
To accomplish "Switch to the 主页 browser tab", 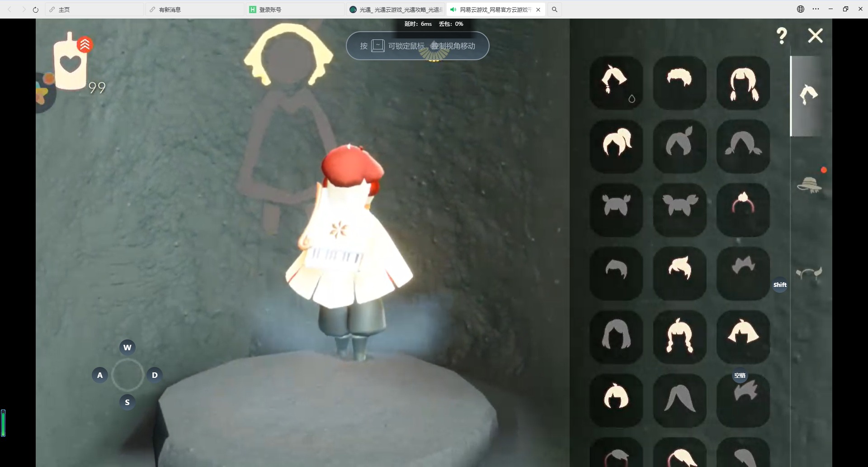I will 94,10.
